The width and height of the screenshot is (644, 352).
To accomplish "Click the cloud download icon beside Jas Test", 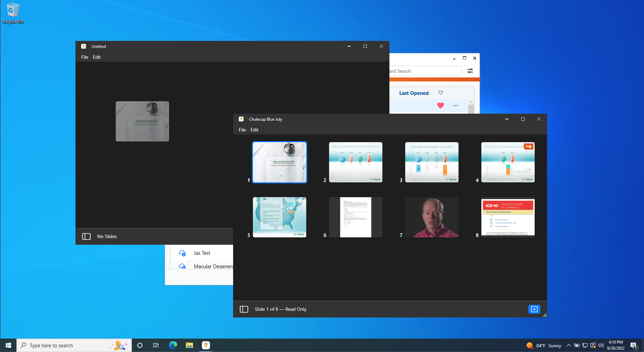I will tap(182, 253).
